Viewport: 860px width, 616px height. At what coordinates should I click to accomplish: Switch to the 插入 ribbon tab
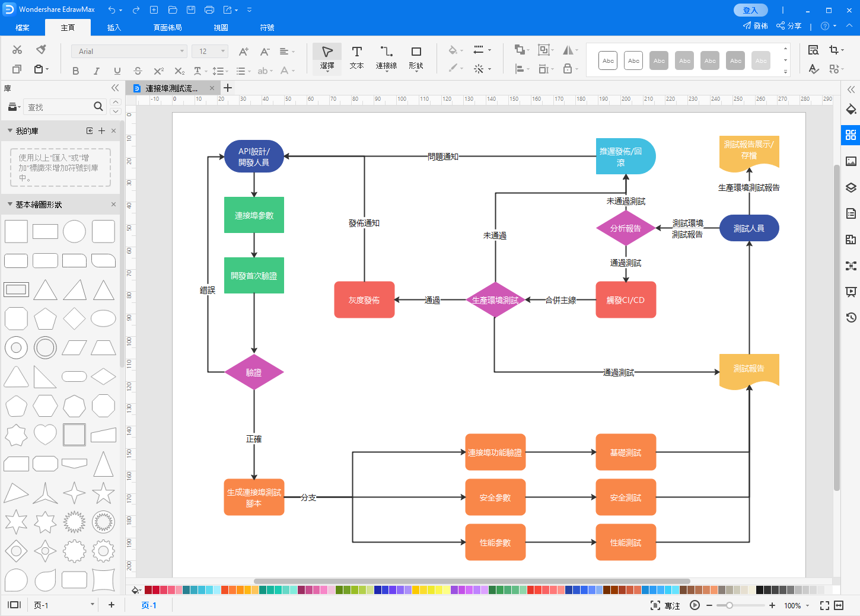coord(114,27)
